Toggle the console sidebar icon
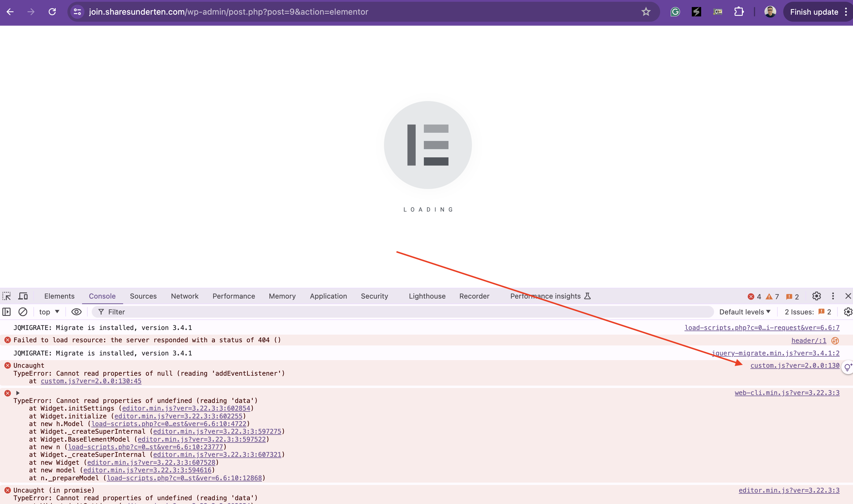This screenshot has height=504, width=853. (x=6, y=312)
